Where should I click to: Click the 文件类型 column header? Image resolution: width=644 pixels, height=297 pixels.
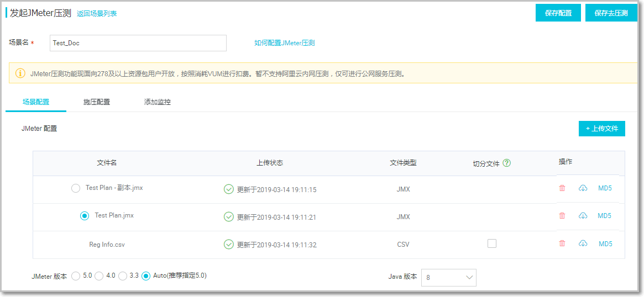pyautogui.click(x=404, y=163)
